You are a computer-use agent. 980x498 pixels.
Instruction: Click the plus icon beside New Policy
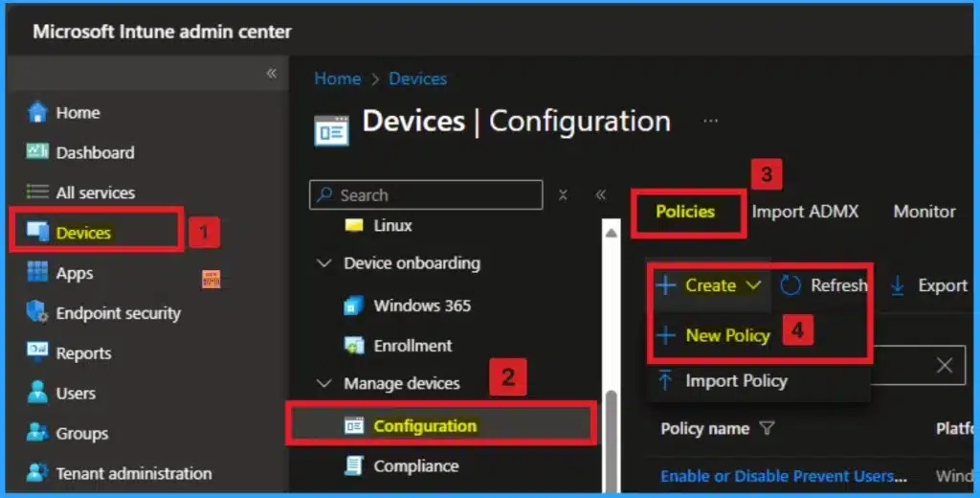click(x=666, y=335)
